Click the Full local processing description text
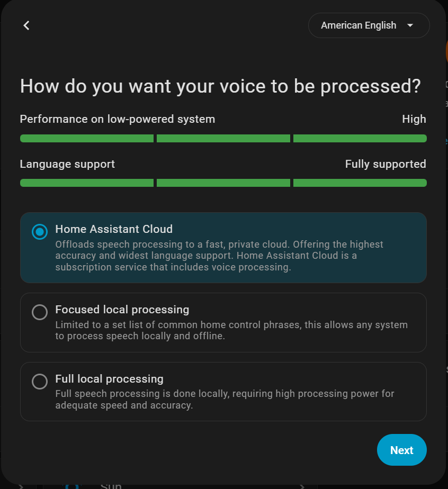 click(x=225, y=400)
